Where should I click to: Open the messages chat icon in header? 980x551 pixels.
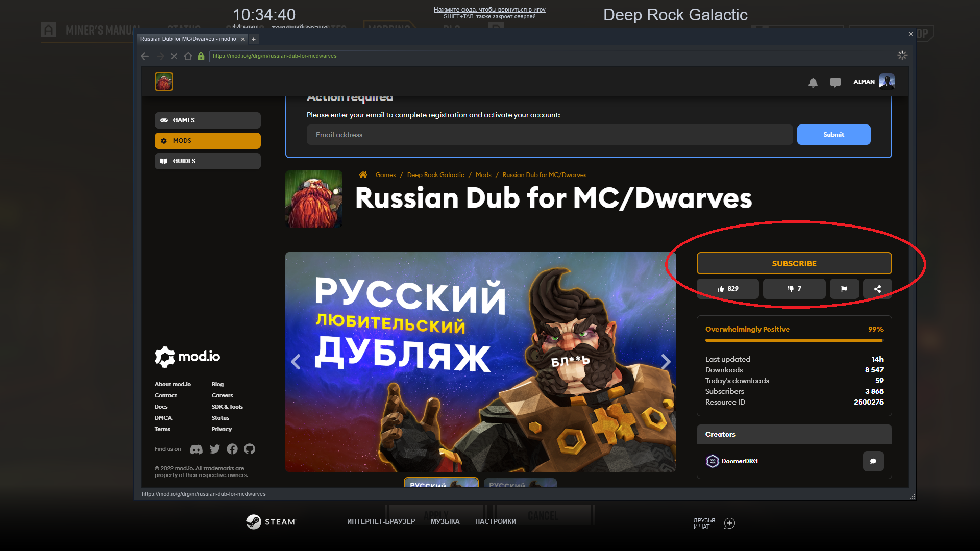pyautogui.click(x=836, y=82)
